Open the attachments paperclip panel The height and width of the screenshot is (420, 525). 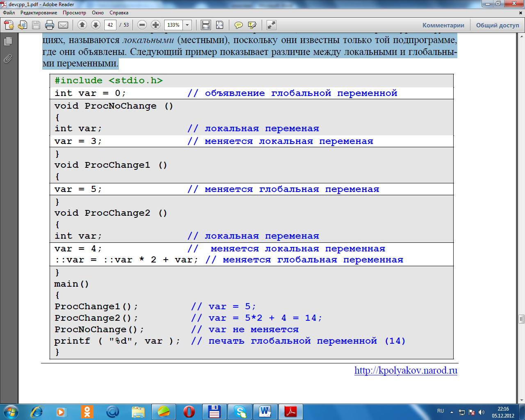8,59
